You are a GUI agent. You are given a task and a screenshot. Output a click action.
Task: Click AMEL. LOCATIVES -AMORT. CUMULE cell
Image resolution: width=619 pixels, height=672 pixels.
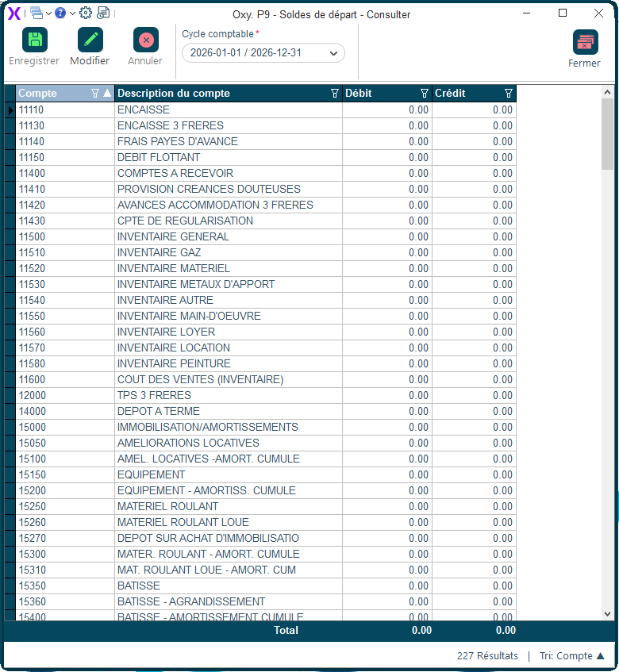(x=229, y=459)
